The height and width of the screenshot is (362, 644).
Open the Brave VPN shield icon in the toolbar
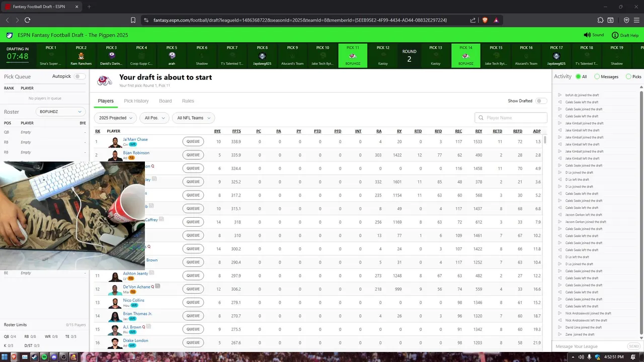click(626, 20)
